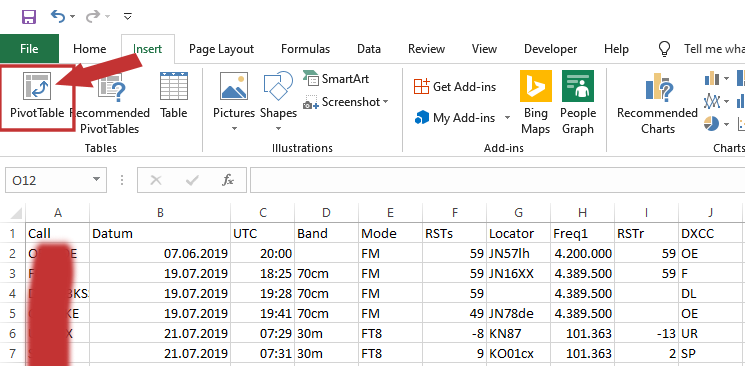This screenshot has width=745, height=366.
Task: Click the Tell me lightbulb icon
Action: click(664, 48)
